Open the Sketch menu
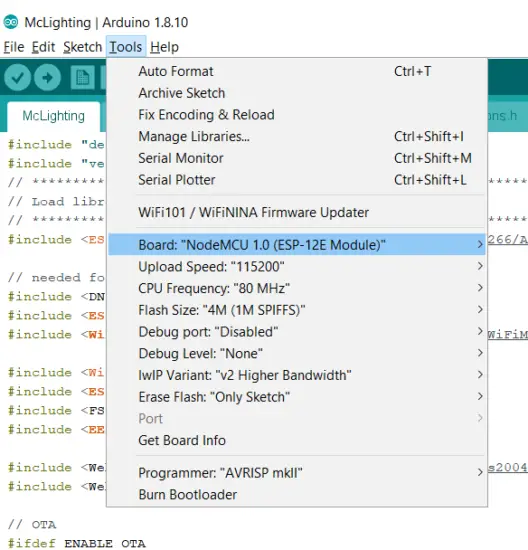The height and width of the screenshot is (550, 528). click(82, 47)
